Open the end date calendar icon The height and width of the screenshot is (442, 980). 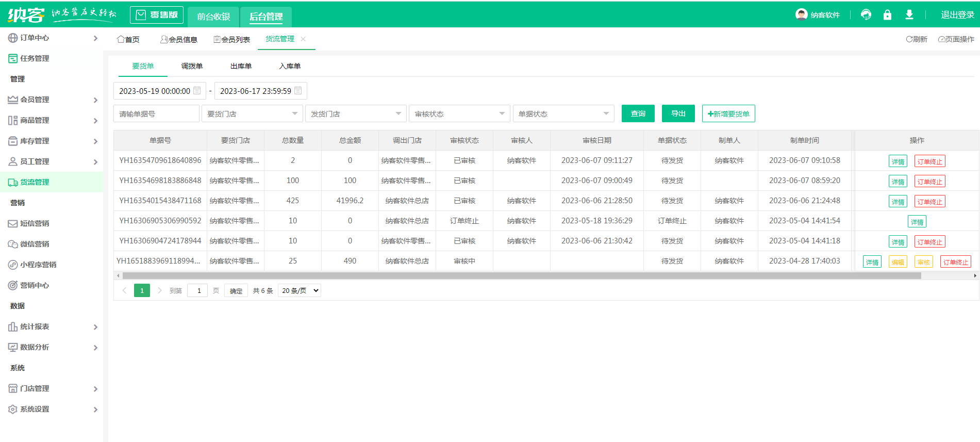click(x=298, y=91)
